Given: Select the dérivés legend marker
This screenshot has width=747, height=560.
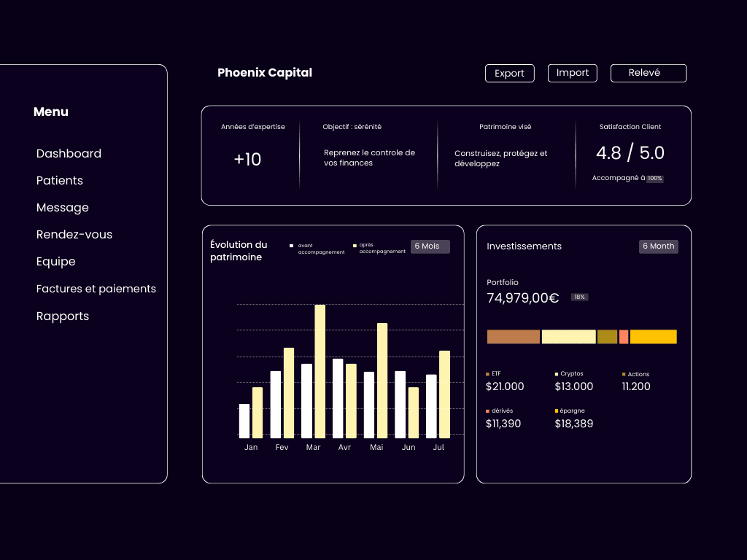Looking at the screenshot, I should click(x=489, y=411).
